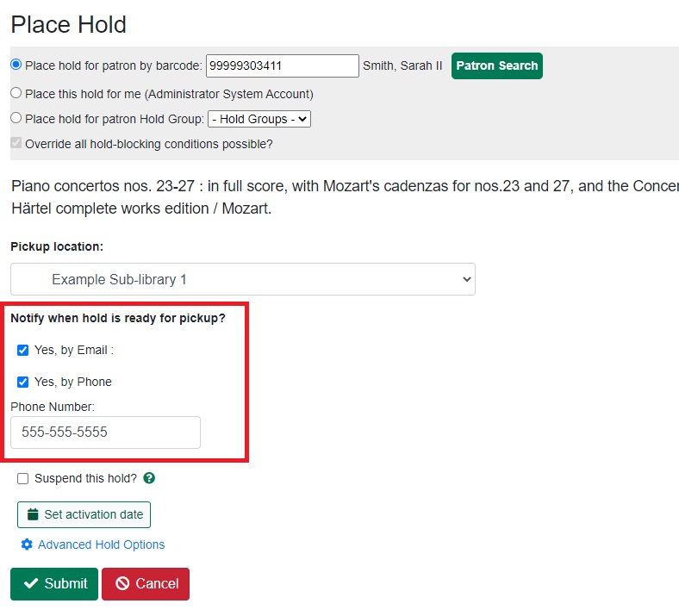Focus the patron barcode input field
Image resolution: width=679 pixels, height=616 pixels.
[x=282, y=65]
